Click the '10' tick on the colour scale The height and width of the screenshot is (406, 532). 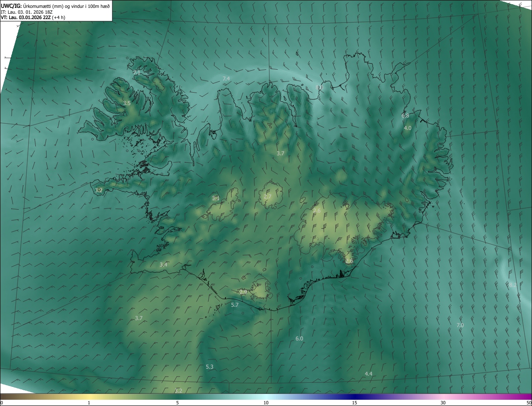coord(266,403)
